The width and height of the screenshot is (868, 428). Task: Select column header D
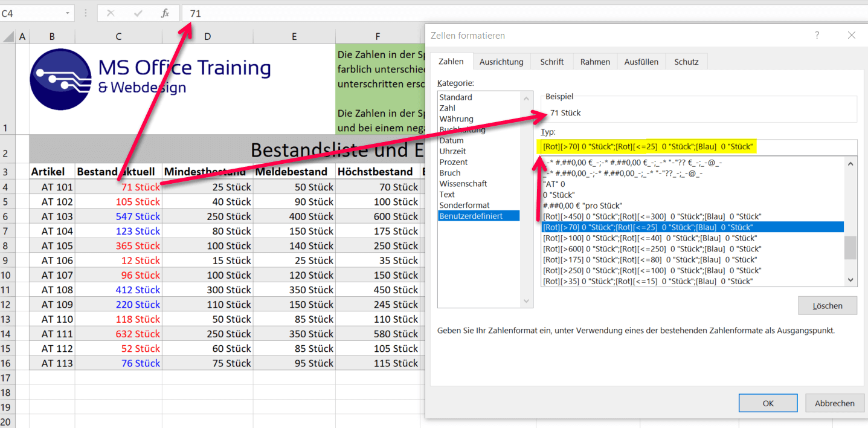pos(207,37)
